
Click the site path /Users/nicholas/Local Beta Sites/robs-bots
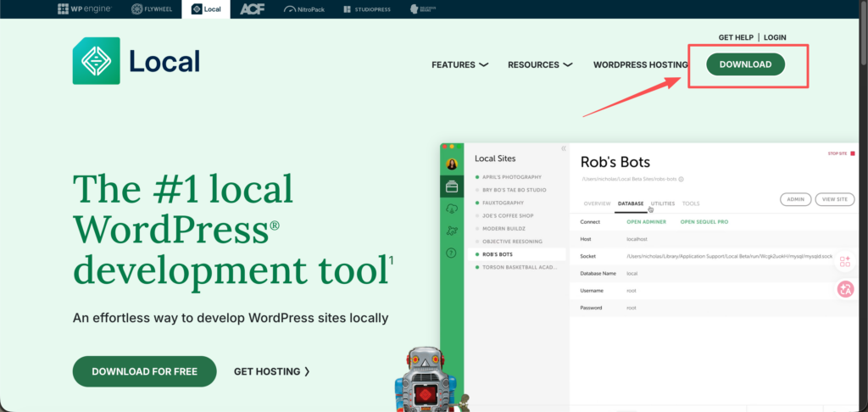point(629,180)
